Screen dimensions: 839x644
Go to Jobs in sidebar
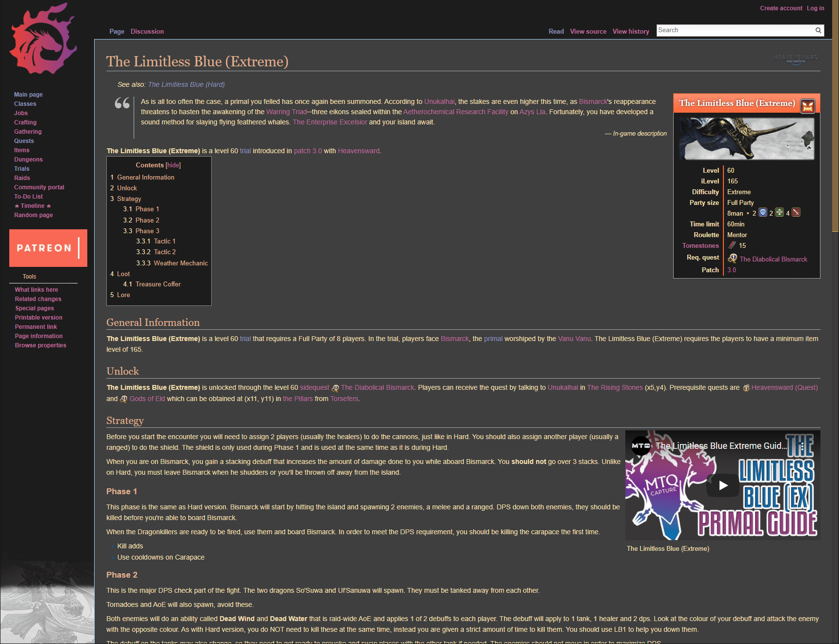(x=21, y=113)
